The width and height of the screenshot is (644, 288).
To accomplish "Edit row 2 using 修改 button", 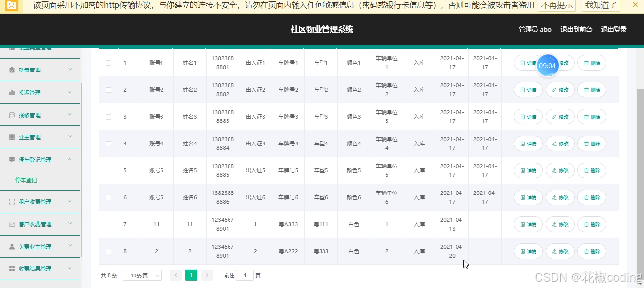I will coord(560,90).
